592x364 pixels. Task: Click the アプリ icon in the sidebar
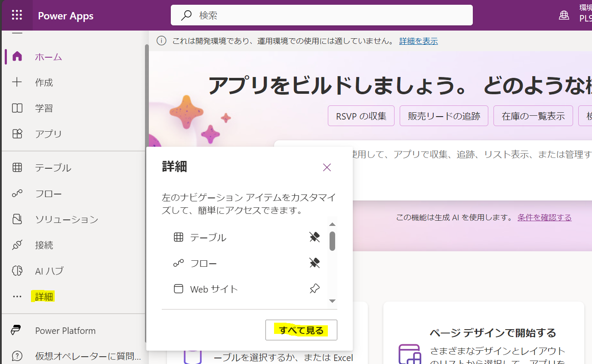pos(17,134)
